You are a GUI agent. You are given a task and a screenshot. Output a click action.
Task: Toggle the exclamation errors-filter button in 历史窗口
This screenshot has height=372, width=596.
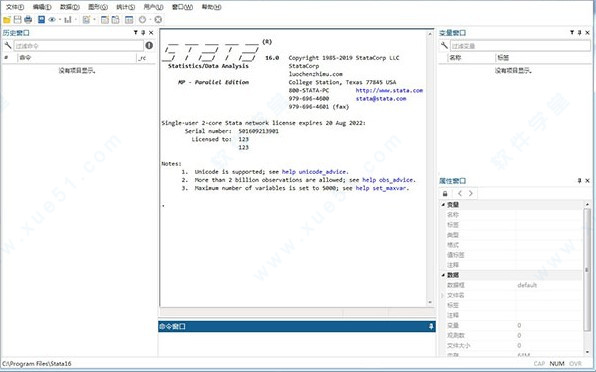point(149,46)
